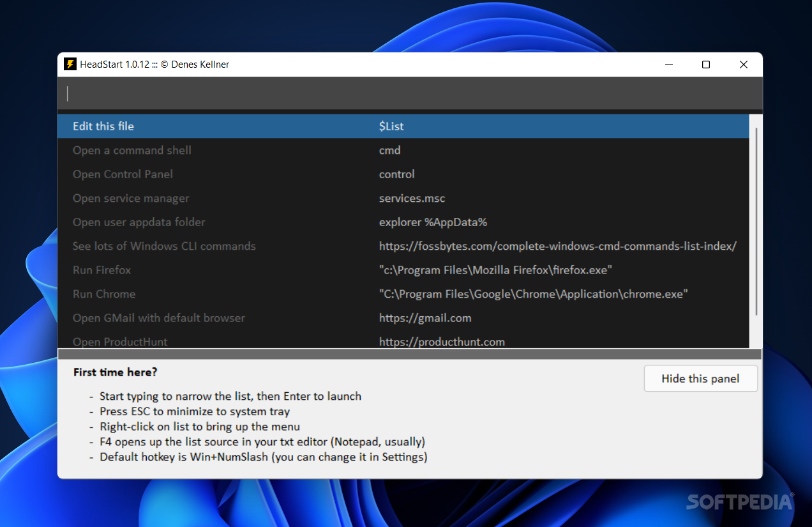Click the "Hide this panel" button

(x=700, y=379)
